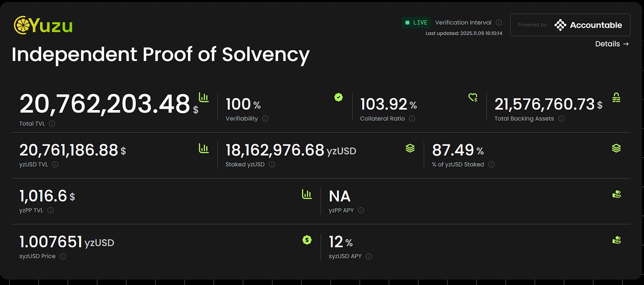The image size is (644, 285).
Task: Click the syzUSD Price label
Action: click(37, 256)
